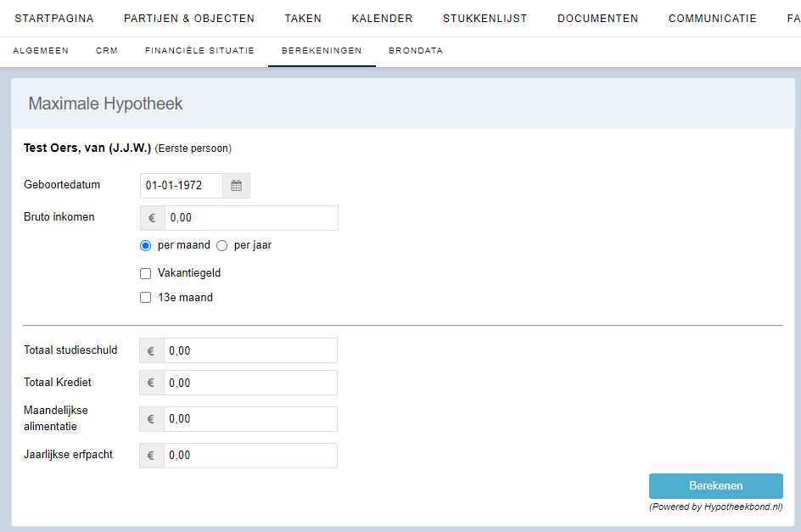The height and width of the screenshot is (532, 801).
Task: Select the 'per maand' radio button
Action: [146, 245]
